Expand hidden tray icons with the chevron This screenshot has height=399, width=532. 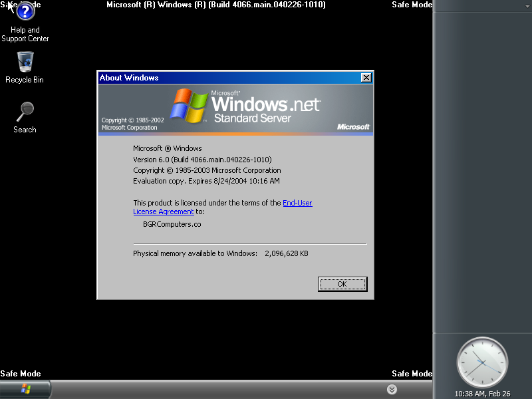pos(392,389)
